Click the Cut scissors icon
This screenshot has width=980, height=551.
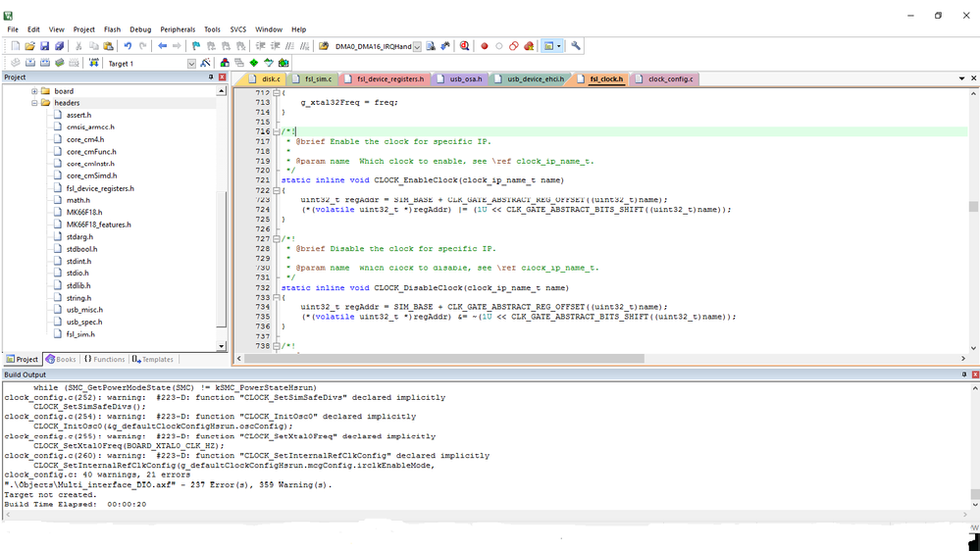[78, 46]
